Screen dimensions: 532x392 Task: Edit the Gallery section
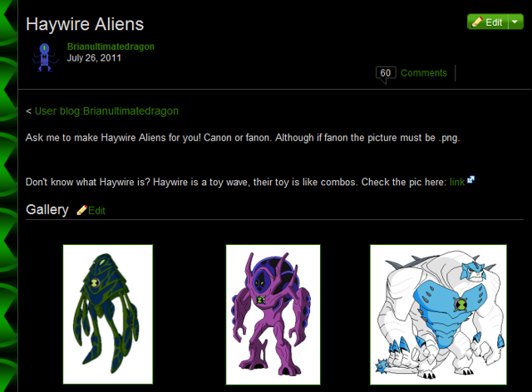[x=96, y=211]
